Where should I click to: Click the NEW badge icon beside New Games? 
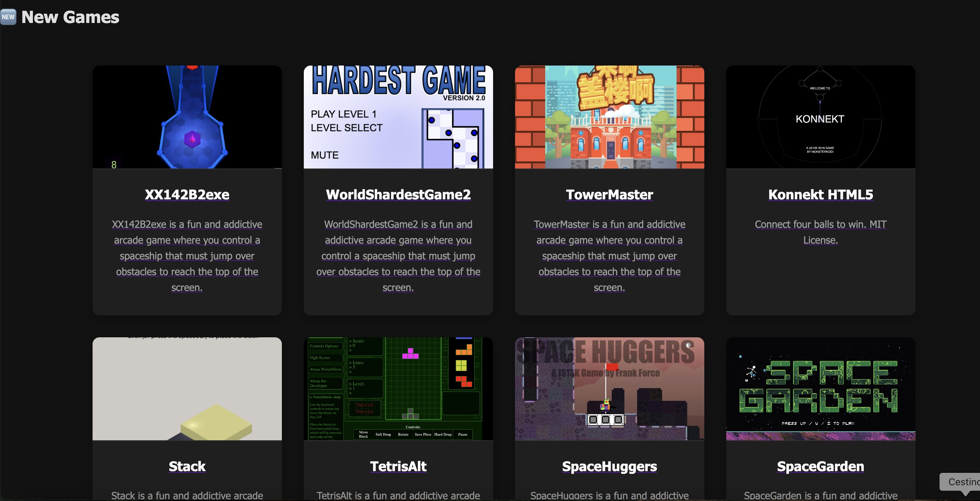(x=8, y=17)
